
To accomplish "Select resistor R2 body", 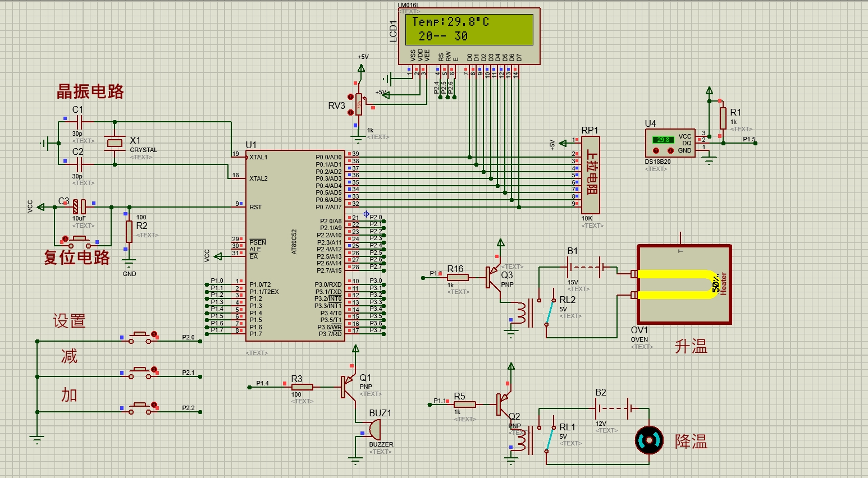I will (129, 231).
